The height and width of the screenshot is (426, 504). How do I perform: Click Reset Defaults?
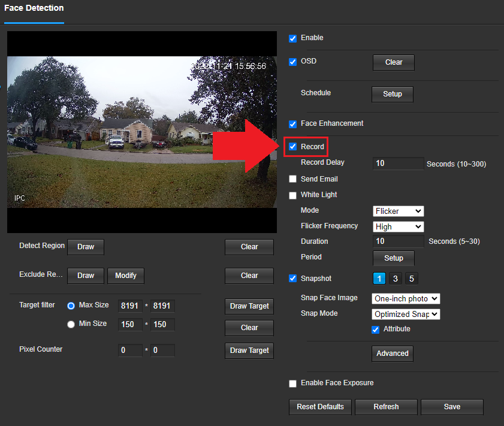320,407
